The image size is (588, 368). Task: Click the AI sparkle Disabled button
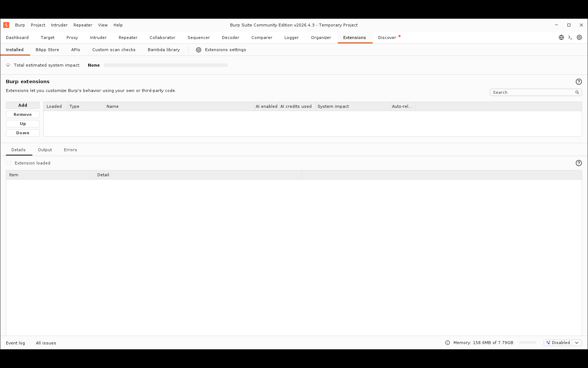[x=558, y=343]
